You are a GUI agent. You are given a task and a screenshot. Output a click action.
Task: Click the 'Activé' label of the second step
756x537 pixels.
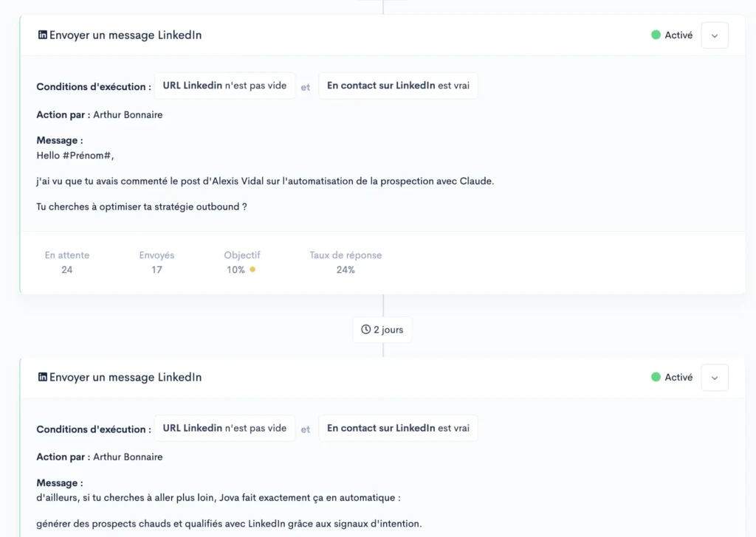[678, 378]
